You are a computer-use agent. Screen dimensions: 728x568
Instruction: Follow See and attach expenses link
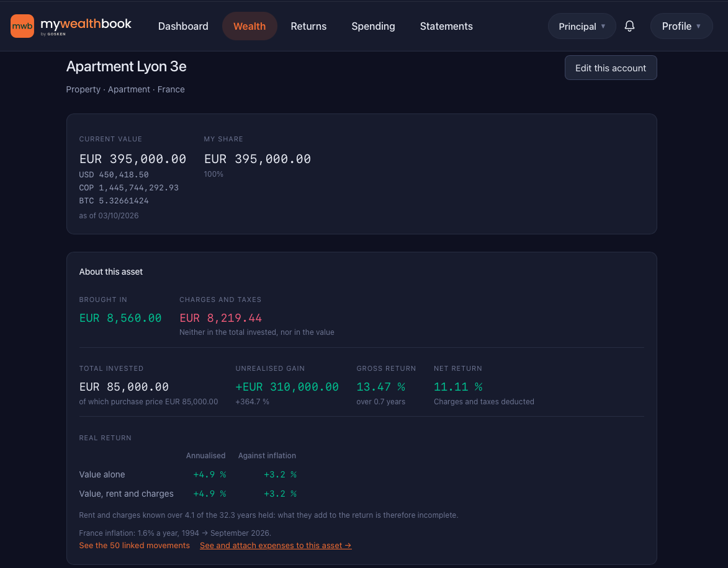coord(276,545)
